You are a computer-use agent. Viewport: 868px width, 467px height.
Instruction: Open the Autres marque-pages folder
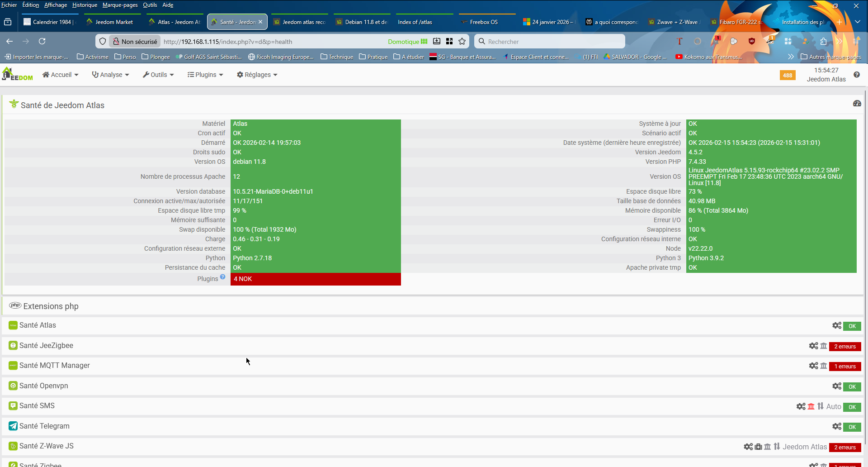tap(831, 57)
